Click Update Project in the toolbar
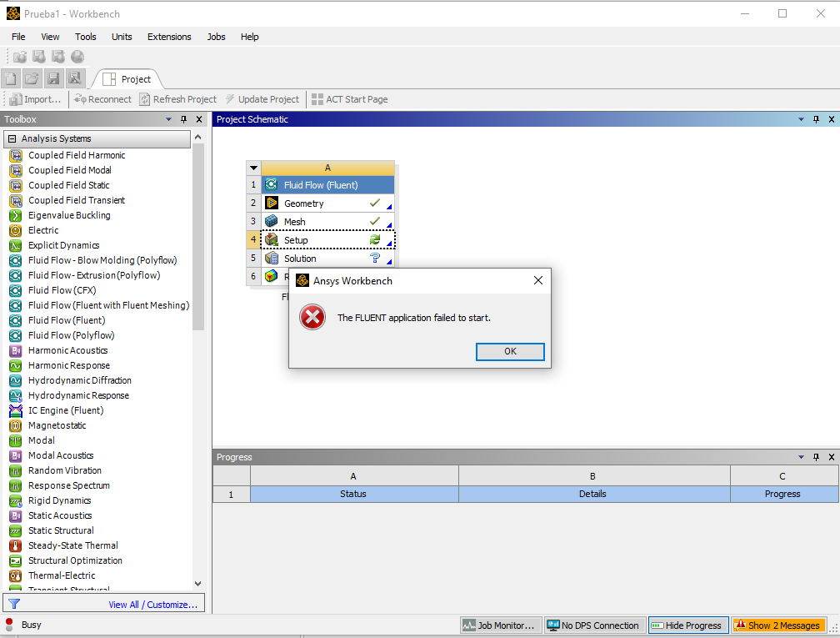The height and width of the screenshot is (638, 840). point(262,99)
